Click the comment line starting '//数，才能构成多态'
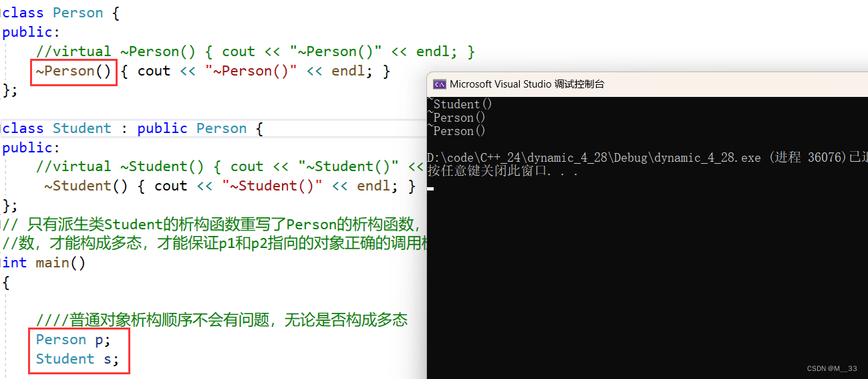This screenshot has width=868, height=379. coord(214,243)
